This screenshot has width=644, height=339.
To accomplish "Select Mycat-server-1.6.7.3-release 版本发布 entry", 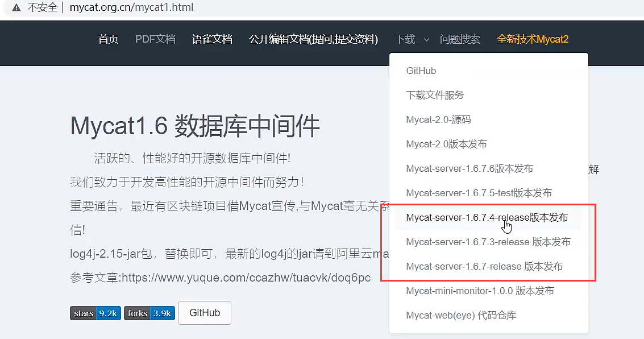I will click(489, 242).
